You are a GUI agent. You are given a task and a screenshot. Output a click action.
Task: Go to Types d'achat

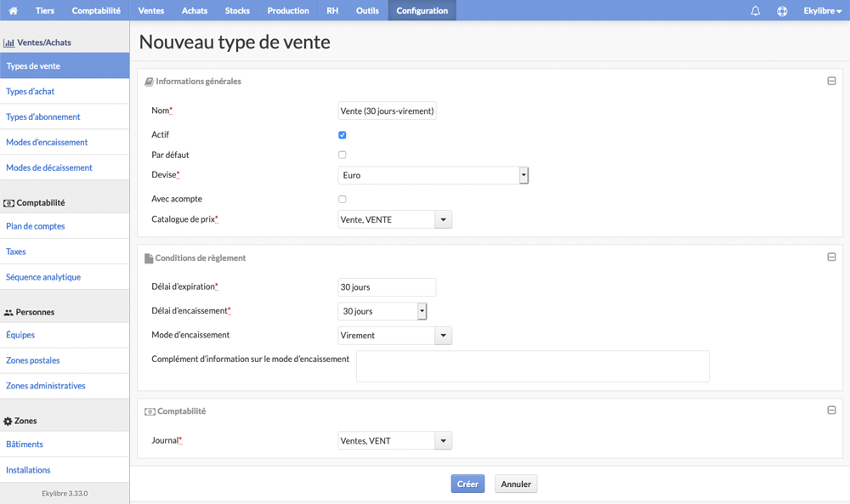65,91
